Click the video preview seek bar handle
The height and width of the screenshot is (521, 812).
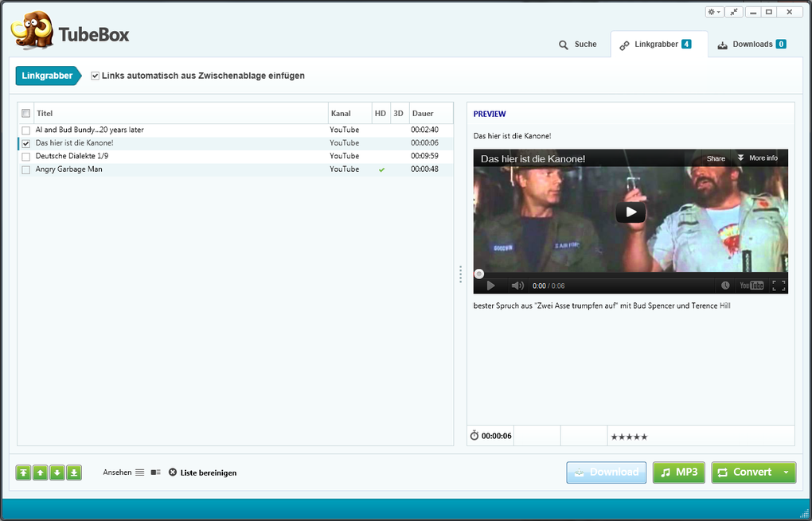point(479,274)
